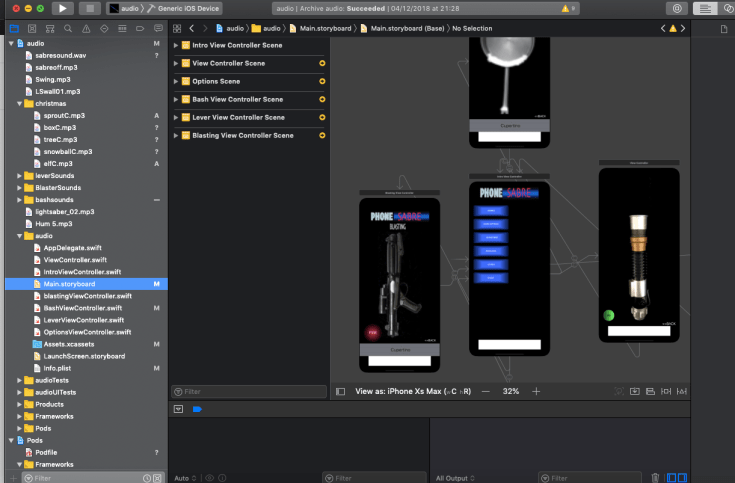Image resolution: width=735 pixels, height=483 pixels.
Task: Hide the debug area
Action: pos(179,409)
